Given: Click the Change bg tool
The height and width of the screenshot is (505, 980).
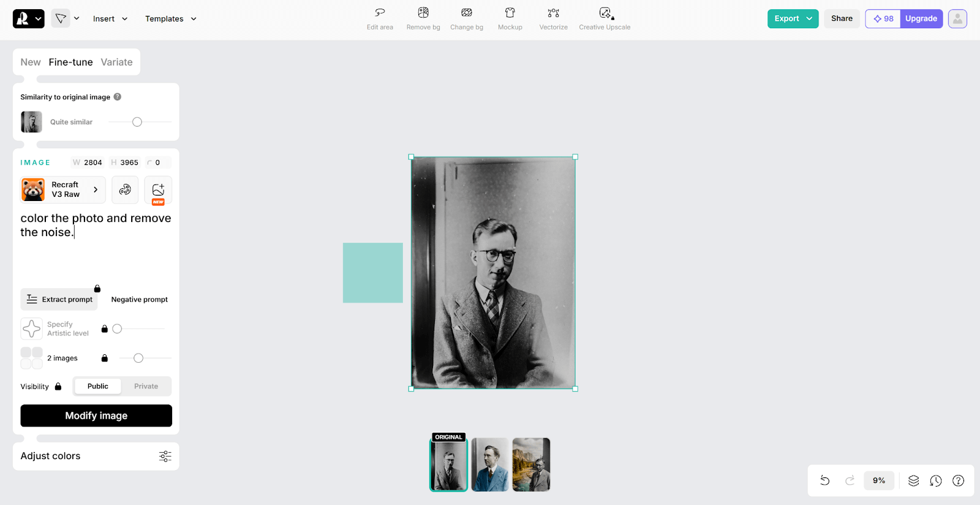Looking at the screenshot, I should click(467, 19).
